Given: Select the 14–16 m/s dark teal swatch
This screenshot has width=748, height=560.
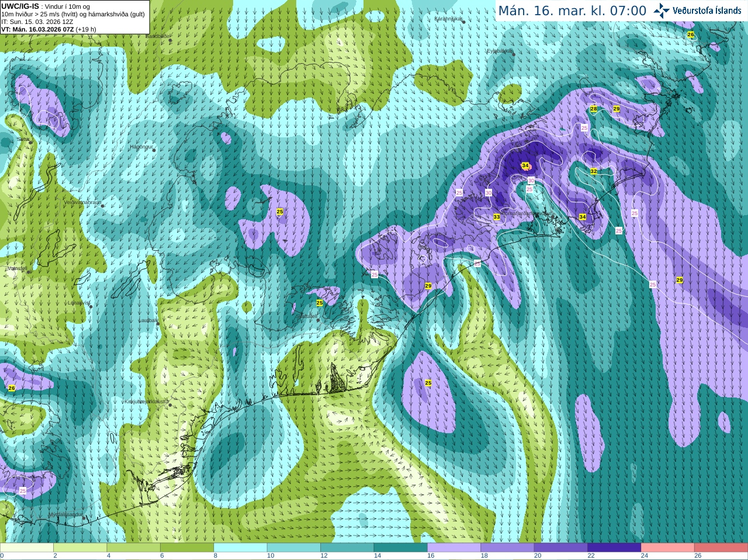Looking at the screenshot, I should pyautogui.click(x=401, y=547).
